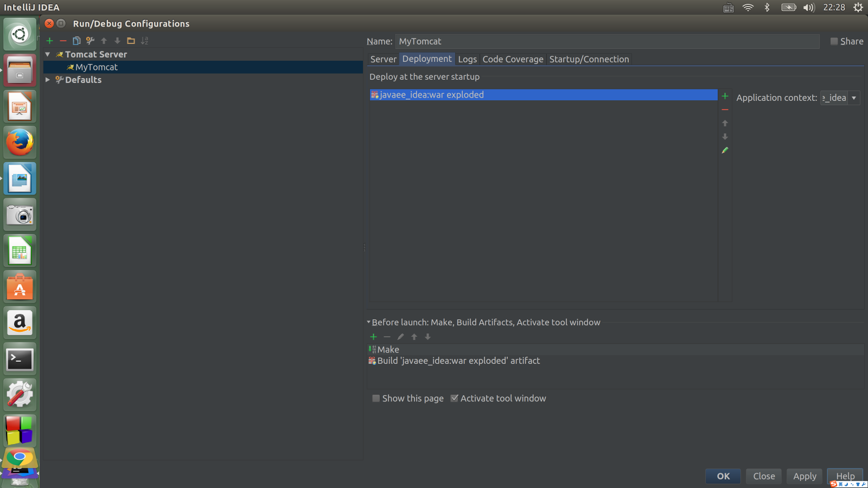This screenshot has width=868, height=488.
Task: Edit the selected Before launch task
Action: click(x=400, y=337)
